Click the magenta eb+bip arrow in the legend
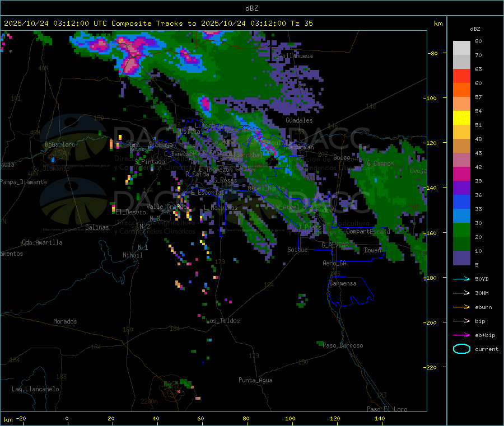This screenshot has width=504, height=426. [x=461, y=335]
